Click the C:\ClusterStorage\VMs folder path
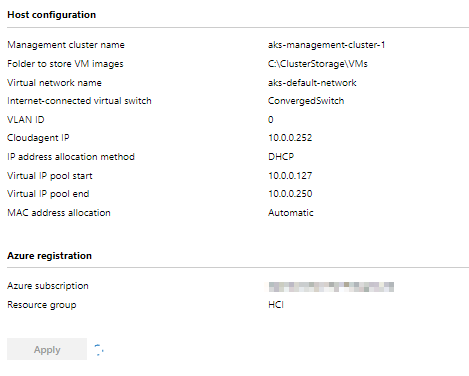The height and width of the screenshot is (376, 469). (x=318, y=64)
